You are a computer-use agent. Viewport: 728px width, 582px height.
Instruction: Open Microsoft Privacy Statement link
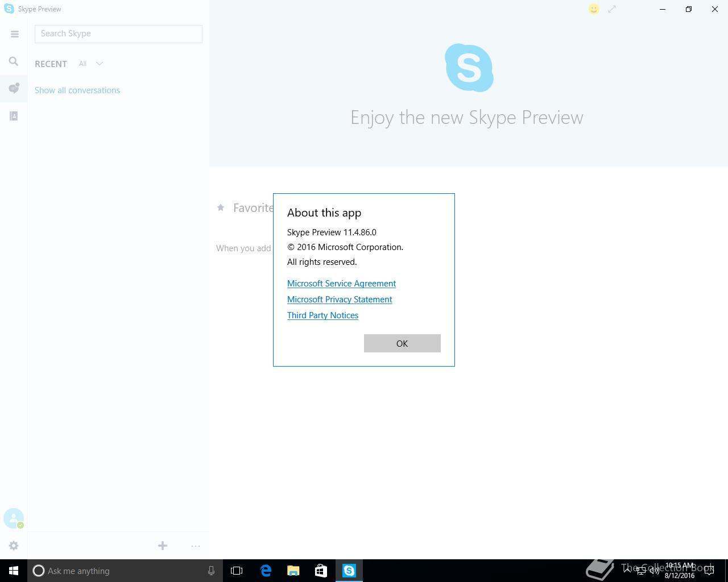[340, 300]
